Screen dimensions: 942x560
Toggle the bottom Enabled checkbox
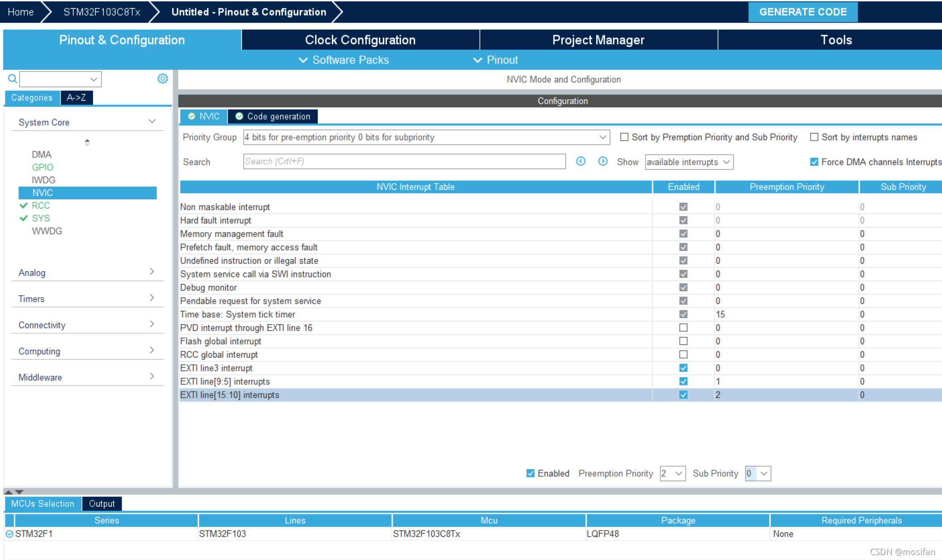pyautogui.click(x=530, y=473)
